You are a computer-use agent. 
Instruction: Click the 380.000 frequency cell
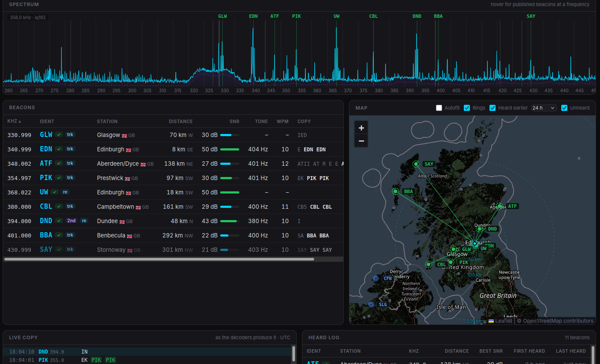pyautogui.click(x=19, y=207)
